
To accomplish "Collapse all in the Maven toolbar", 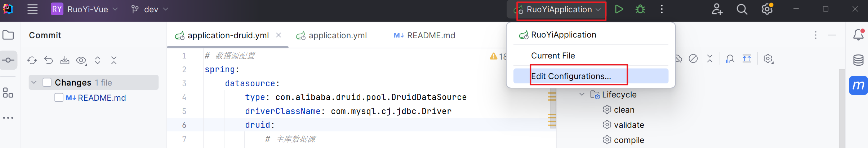I will tap(710, 58).
